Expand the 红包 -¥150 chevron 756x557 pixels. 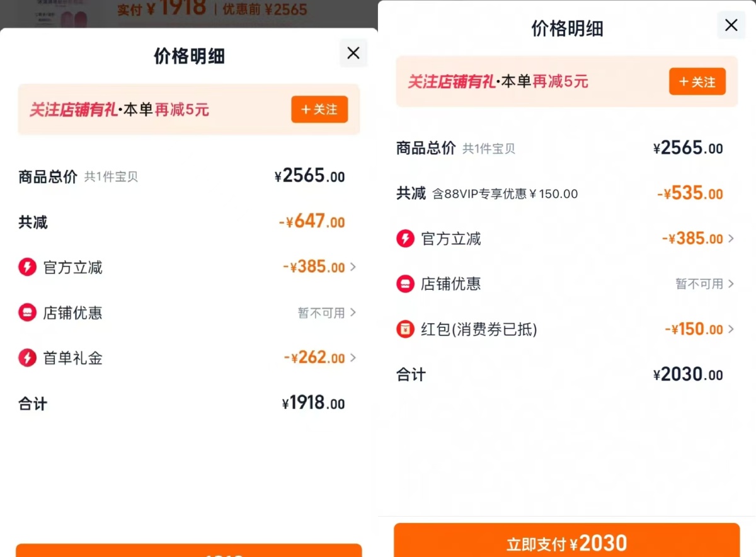[731, 329]
